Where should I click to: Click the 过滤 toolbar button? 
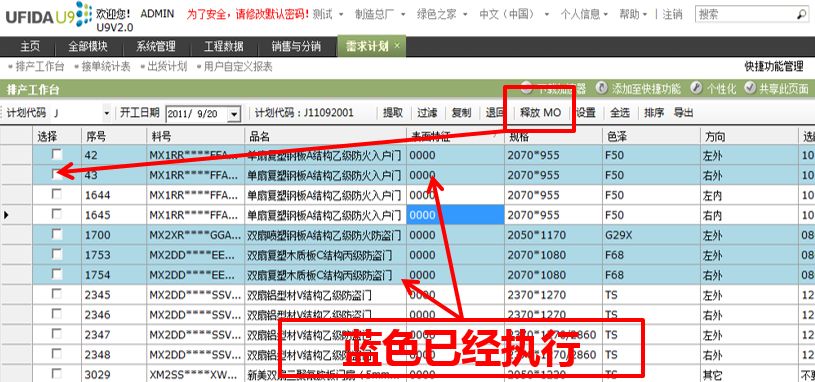pos(427,113)
